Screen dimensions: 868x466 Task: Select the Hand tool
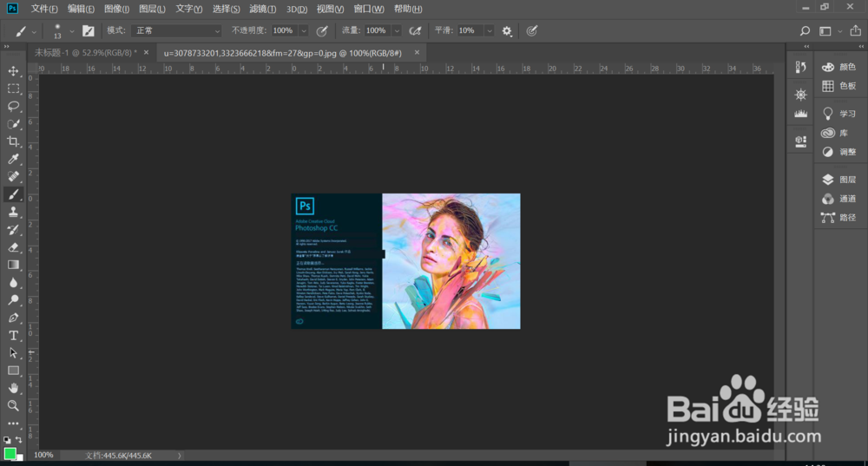(x=13, y=388)
